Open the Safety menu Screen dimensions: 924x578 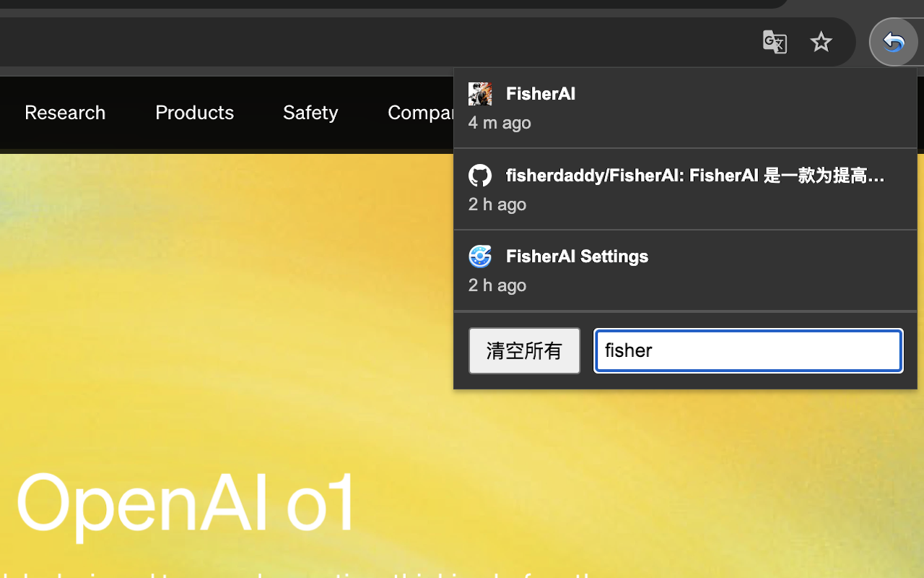click(310, 113)
